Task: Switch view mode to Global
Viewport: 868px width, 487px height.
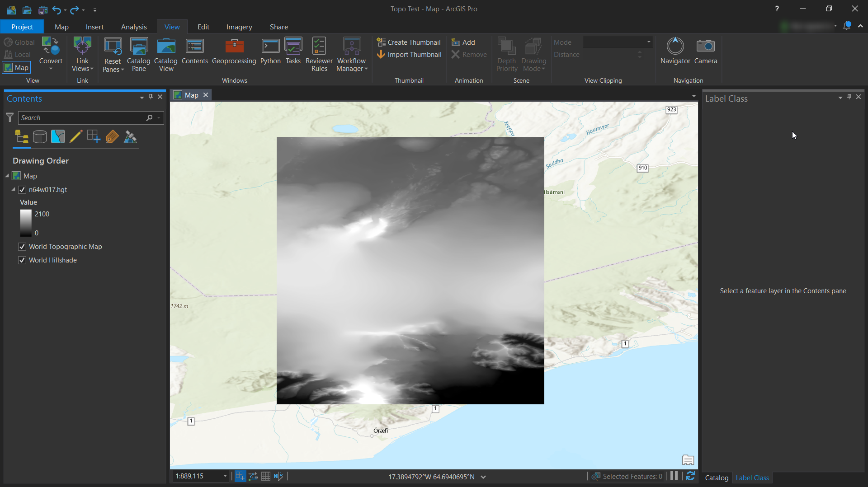Action: click(19, 42)
